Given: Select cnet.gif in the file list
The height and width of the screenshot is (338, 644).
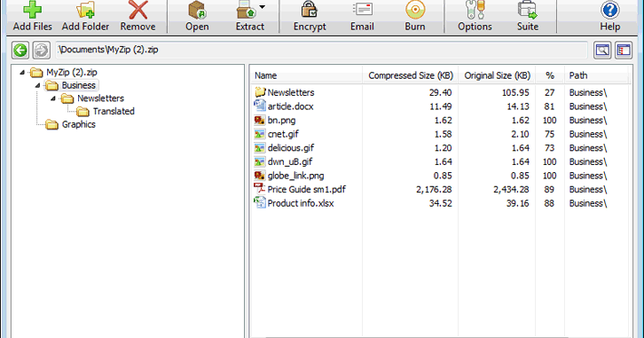Looking at the screenshot, I should (439, 134).
